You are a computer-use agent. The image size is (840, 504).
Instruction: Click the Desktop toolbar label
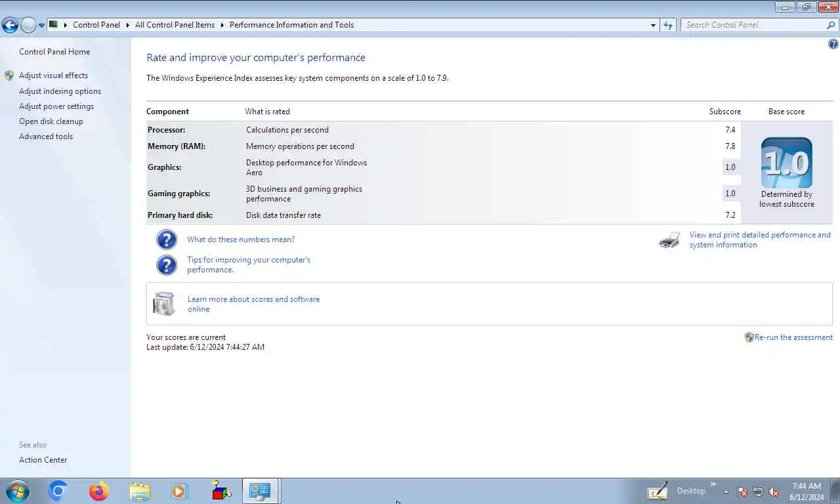(x=691, y=491)
